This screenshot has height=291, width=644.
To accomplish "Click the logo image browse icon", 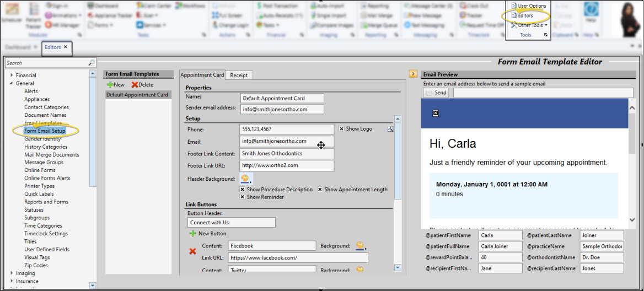I will [390, 129].
